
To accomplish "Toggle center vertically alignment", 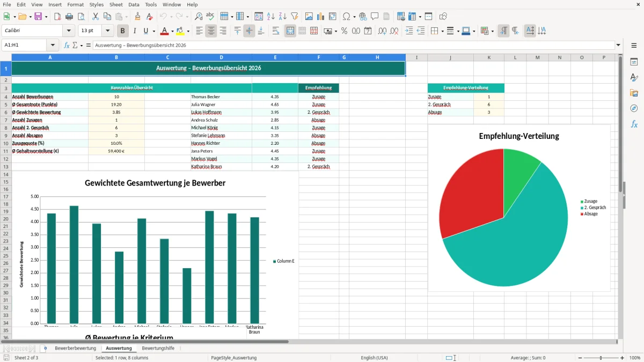I will tap(249, 31).
